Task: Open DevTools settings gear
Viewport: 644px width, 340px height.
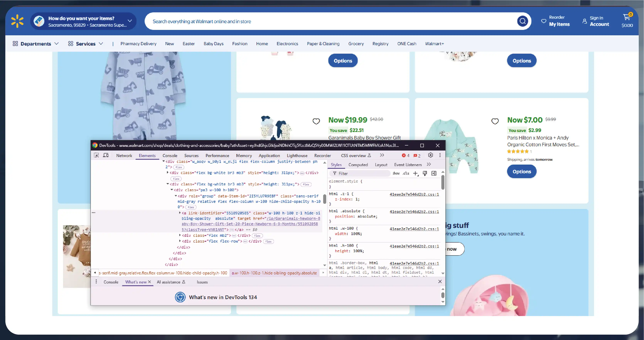Action: pos(430,155)
